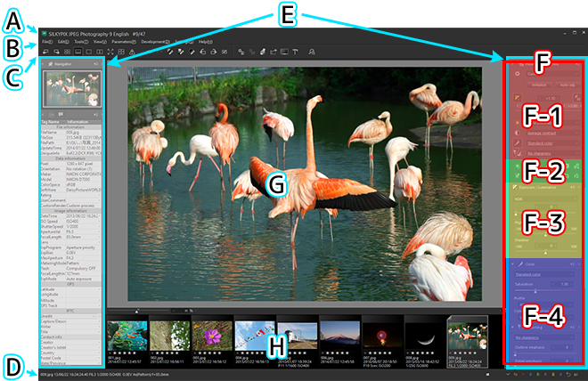The image size is (588, 381).
Task: Click the red X mark in status bar
Action: (523, 374)
